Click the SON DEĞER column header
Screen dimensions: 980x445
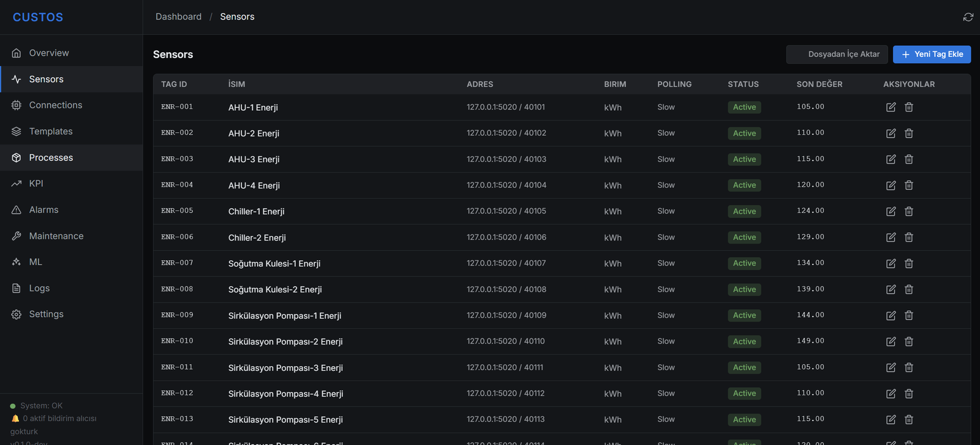pyautogui.click(x=820, y=84)
